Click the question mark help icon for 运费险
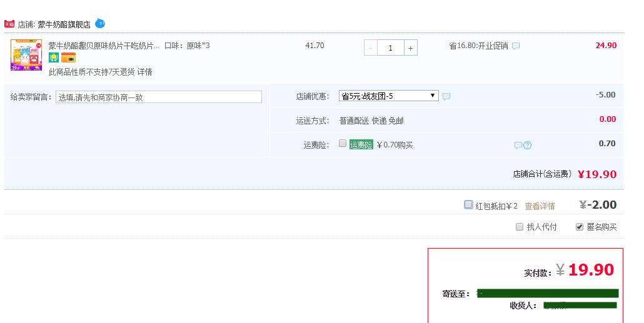 [x=527, y=146]
